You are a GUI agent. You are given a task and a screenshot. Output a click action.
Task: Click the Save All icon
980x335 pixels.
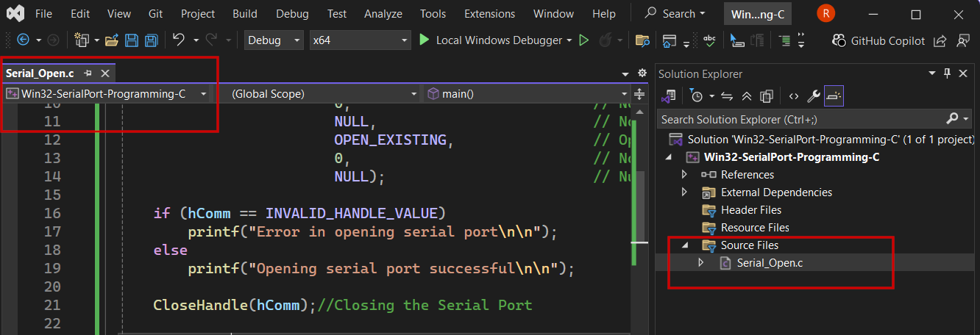point(151,40)
